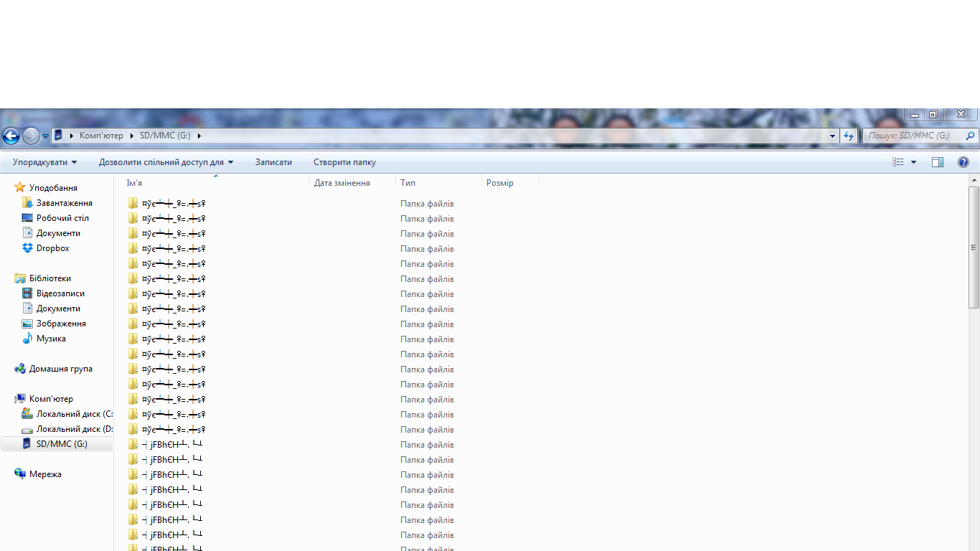Open the Упорядкувати dropdown menu
This screenshot has height=551, width=980.
pyautogui.click(x=44, y=162)
